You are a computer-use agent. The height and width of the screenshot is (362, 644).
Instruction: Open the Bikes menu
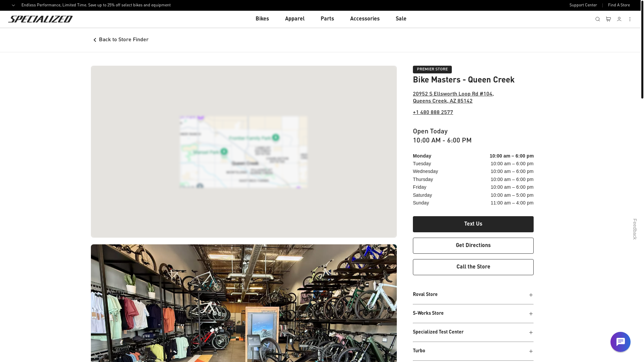tap(262, 19)
